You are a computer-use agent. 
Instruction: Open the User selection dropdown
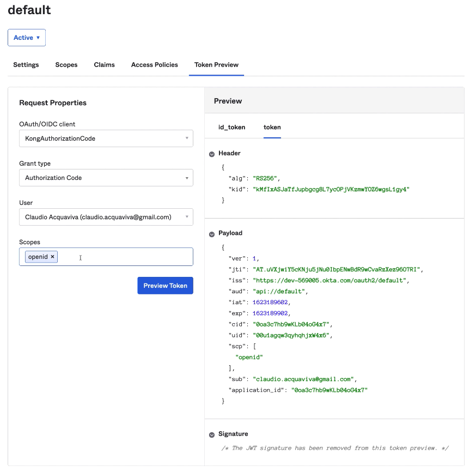tap(106, 217)
